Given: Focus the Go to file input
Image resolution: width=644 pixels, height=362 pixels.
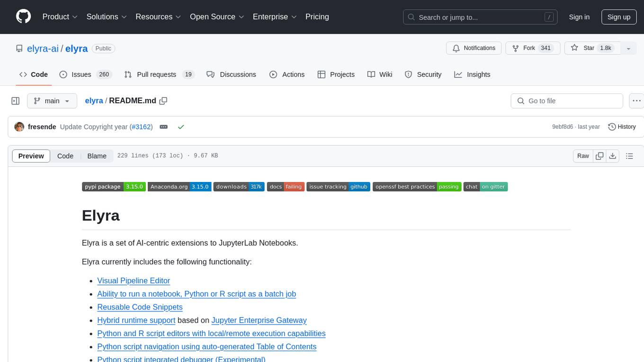Looking at the screenshot, I should click(567, 101).
